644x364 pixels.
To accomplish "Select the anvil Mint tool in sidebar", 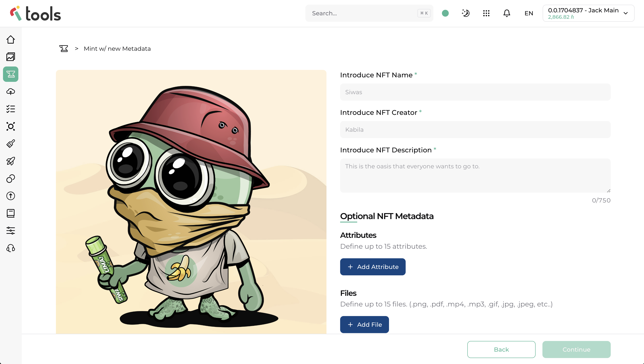I will (x=10, y=74).
